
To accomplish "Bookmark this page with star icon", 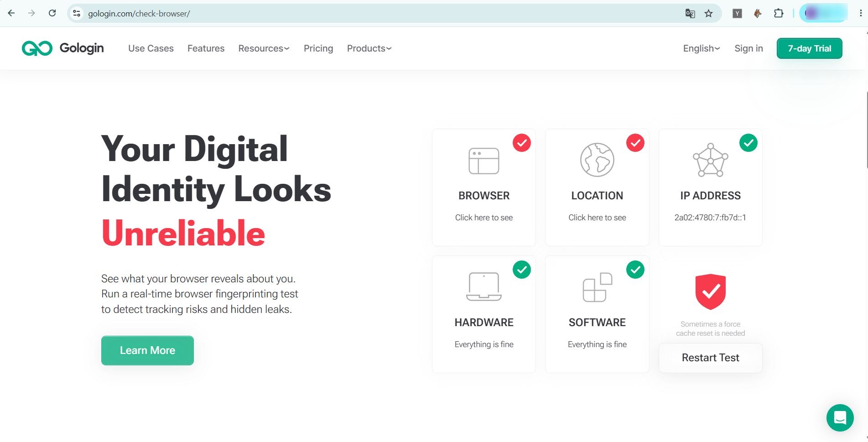I will (708, 13).
